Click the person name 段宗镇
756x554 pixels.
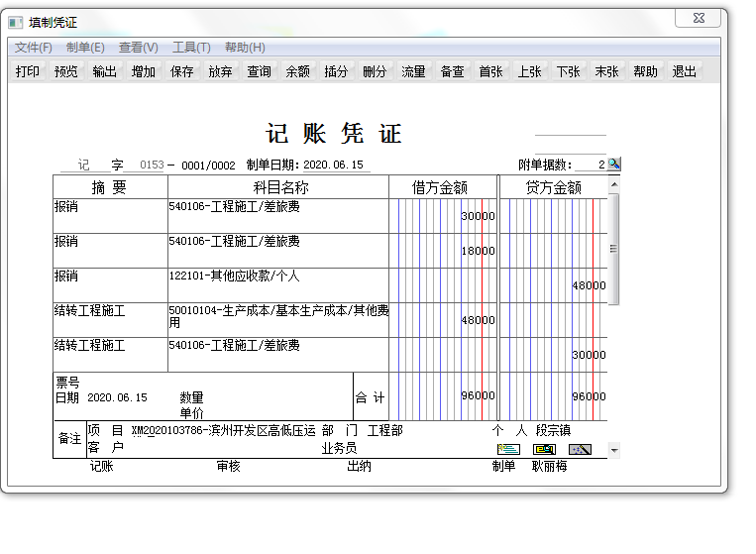[553, 430]
